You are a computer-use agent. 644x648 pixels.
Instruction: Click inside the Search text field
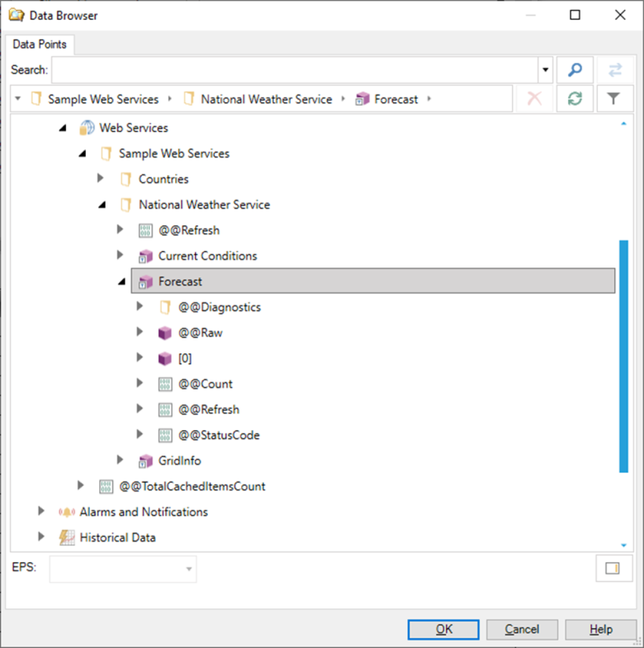(x=294, y=70)
